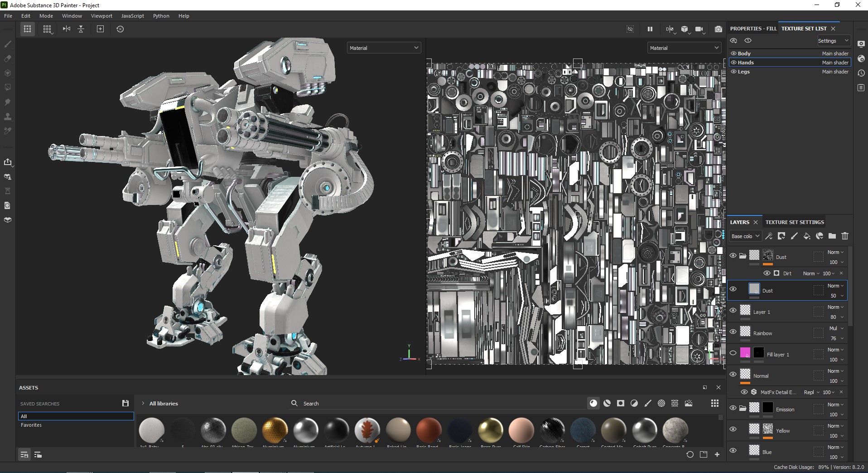The image size is (868, 473).
Task: Toggle symmetry tool in top toolbar
Action: coord(67,29)
